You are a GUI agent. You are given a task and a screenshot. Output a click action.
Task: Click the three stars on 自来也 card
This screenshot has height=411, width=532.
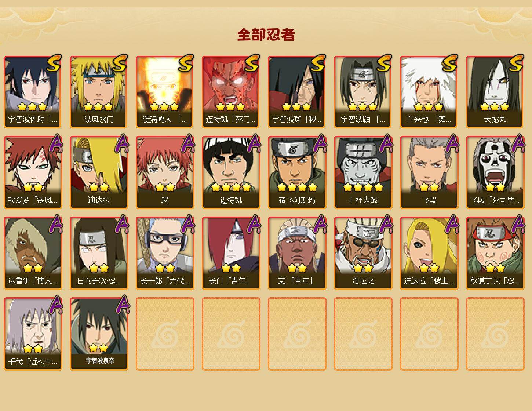[429, 107]
